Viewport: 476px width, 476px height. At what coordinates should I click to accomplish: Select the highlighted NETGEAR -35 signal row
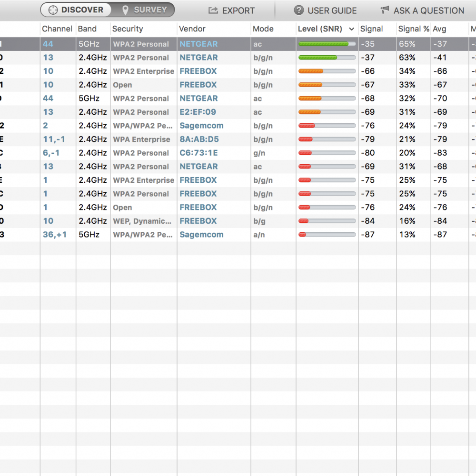coord(238,44)
